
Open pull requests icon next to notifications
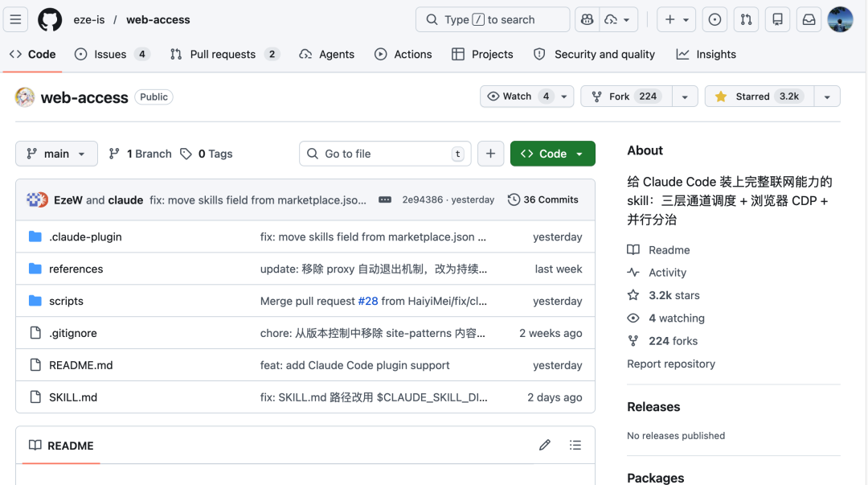(746, 18)
